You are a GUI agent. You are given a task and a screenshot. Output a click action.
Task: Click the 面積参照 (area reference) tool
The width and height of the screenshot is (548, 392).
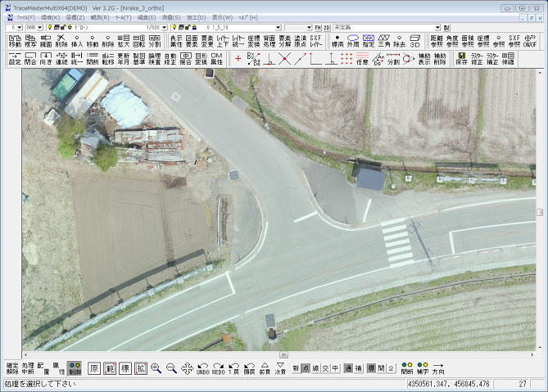click(468, 41)
